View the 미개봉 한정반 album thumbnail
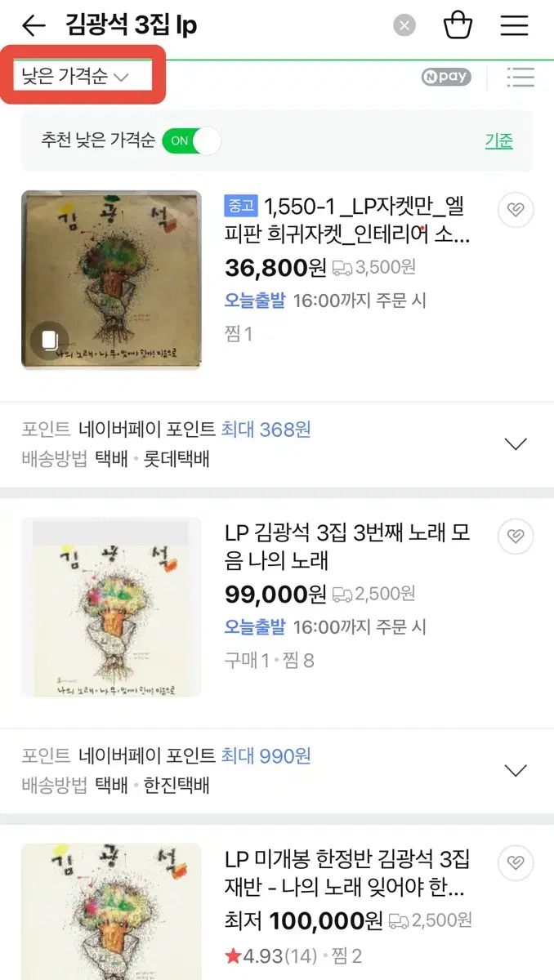This screenshot has height=980, width=554. [111, 911]
